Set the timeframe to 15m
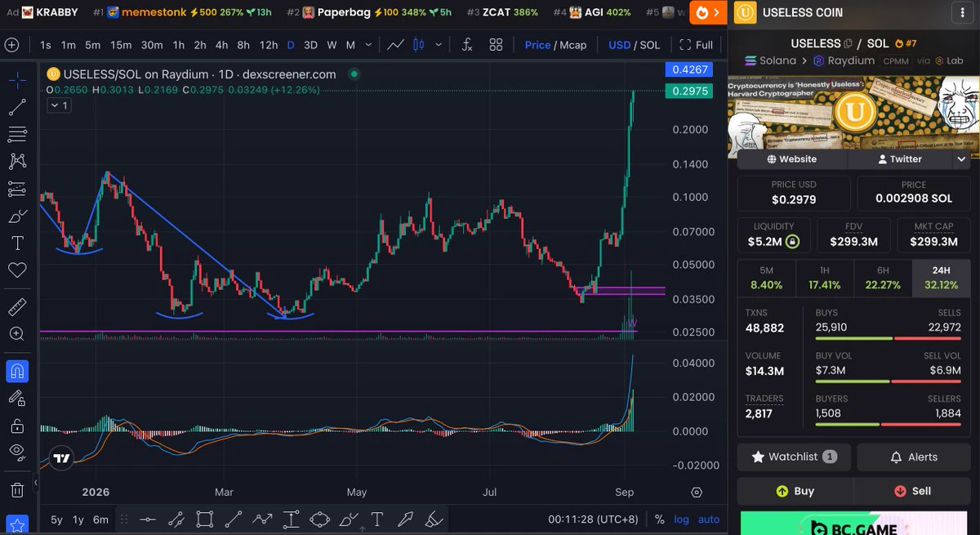Image resolution: width=980 pixels, height=535 pixels. [121, 45]
